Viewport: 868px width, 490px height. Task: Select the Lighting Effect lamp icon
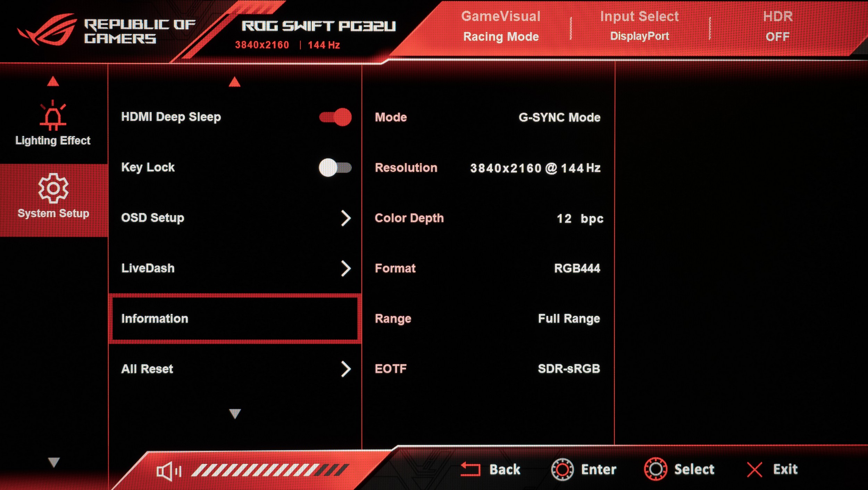(x=53, y=116)
